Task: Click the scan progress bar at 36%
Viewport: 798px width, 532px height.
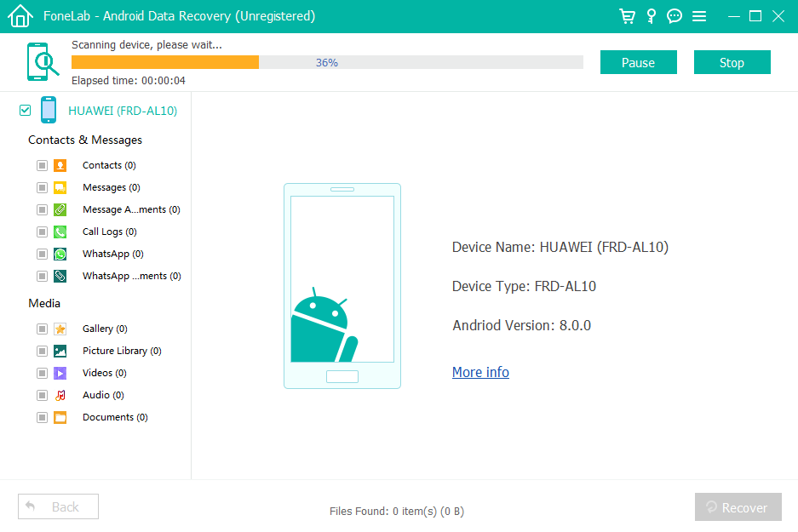Action: click(327, 62)
